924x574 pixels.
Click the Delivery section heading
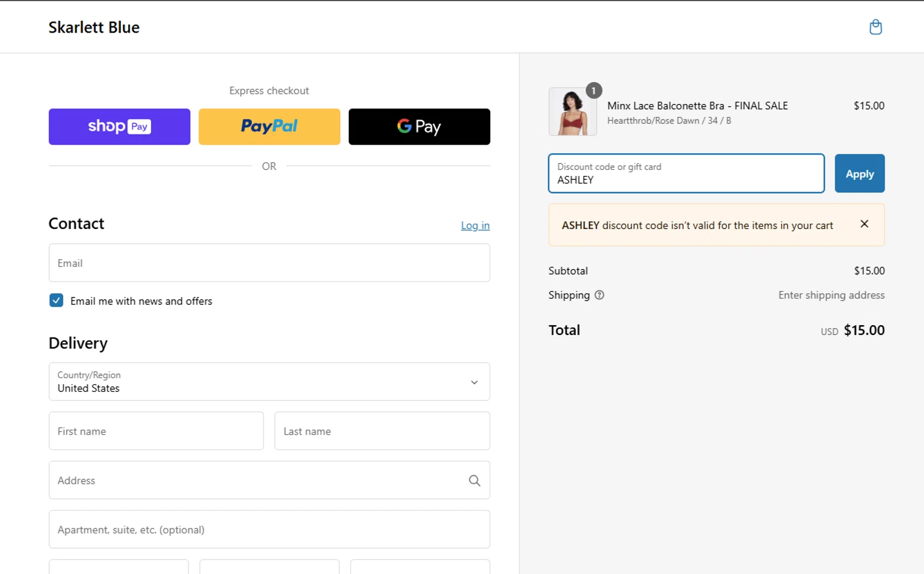[x=78, y=343]
